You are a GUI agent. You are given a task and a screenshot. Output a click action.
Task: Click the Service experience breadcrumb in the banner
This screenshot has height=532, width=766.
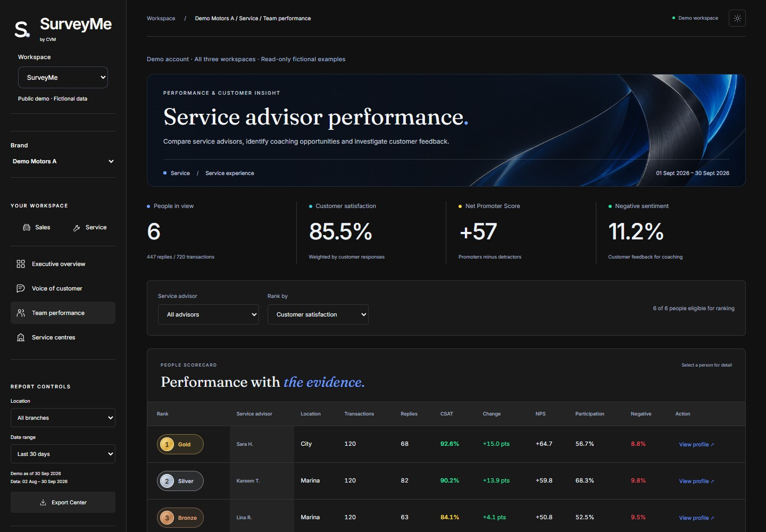tap(230, 173)
